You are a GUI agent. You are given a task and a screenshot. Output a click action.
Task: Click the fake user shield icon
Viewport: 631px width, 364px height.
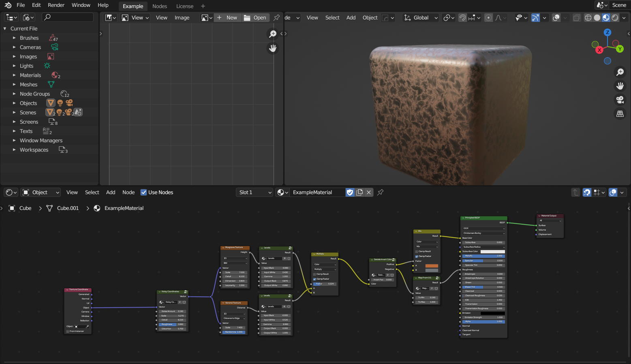pos(350,193)
